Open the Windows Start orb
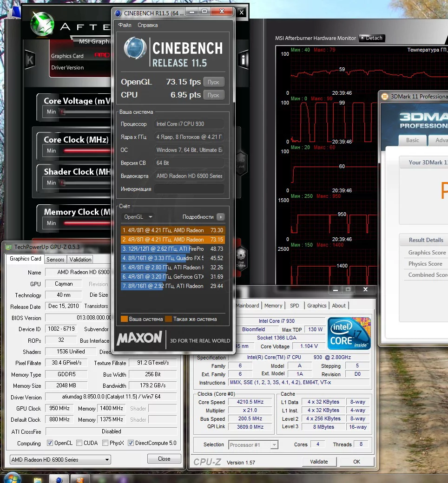The height and width of the screenshot is (483, 448). coord(13,478)
